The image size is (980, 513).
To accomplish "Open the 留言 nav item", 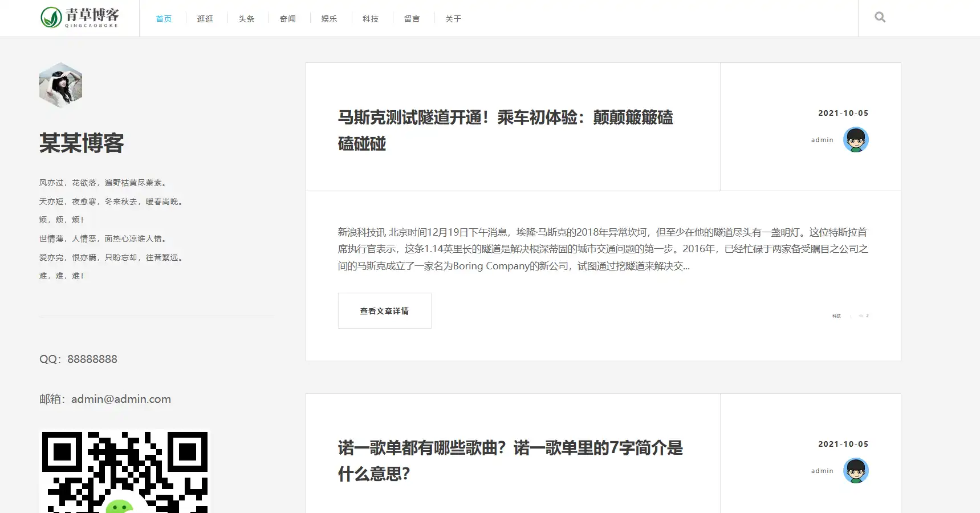I will pyautogui.click(x=412, y=19).
